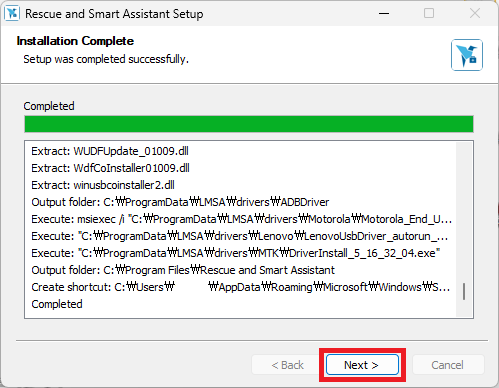Select the final 'Completed' log line
499x388 pixels.
(x=57, y=304)
